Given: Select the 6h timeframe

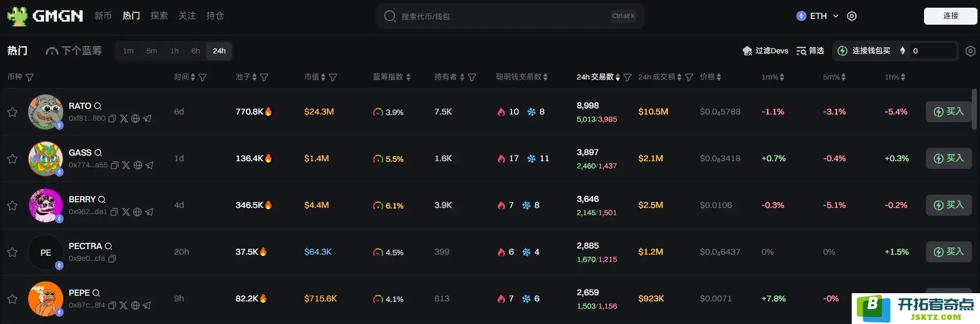Looking at the screenshot, I should point(195,51).
